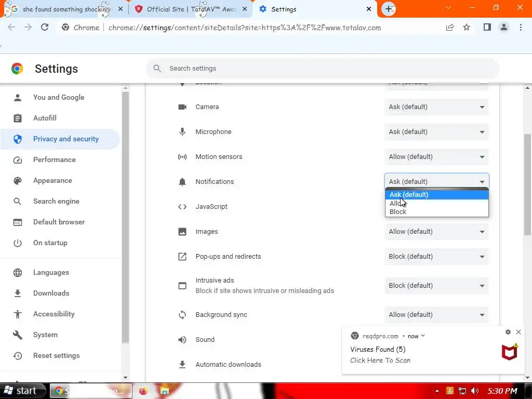
Task: Click the McAfee shield icon in the notification
Action: (510, 352)
